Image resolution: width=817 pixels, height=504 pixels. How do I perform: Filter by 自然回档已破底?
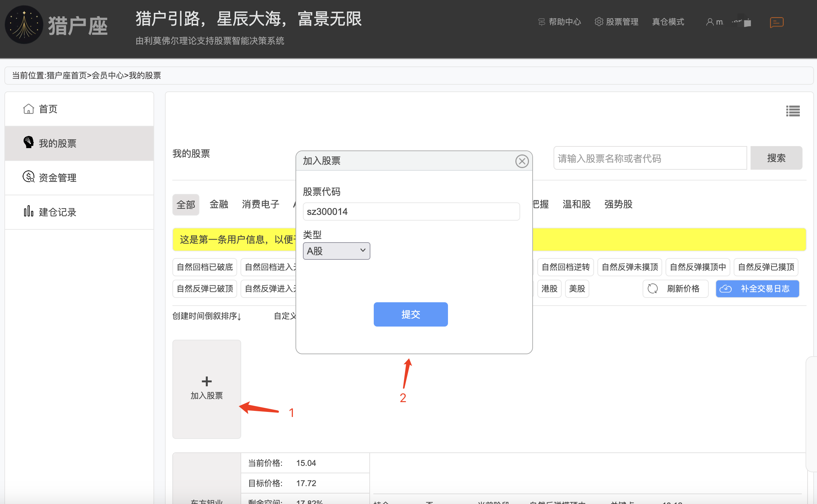pyautogui.click(x=205, y=267)
